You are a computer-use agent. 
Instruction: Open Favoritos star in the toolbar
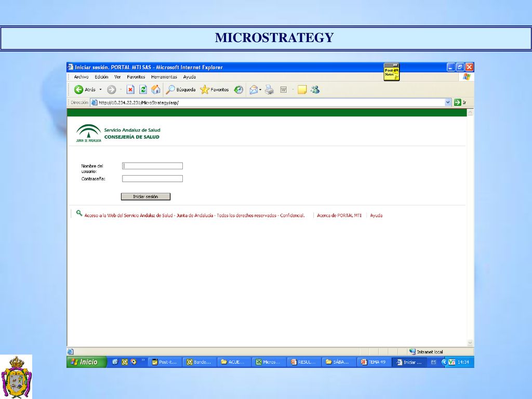[x=215, y=89]
